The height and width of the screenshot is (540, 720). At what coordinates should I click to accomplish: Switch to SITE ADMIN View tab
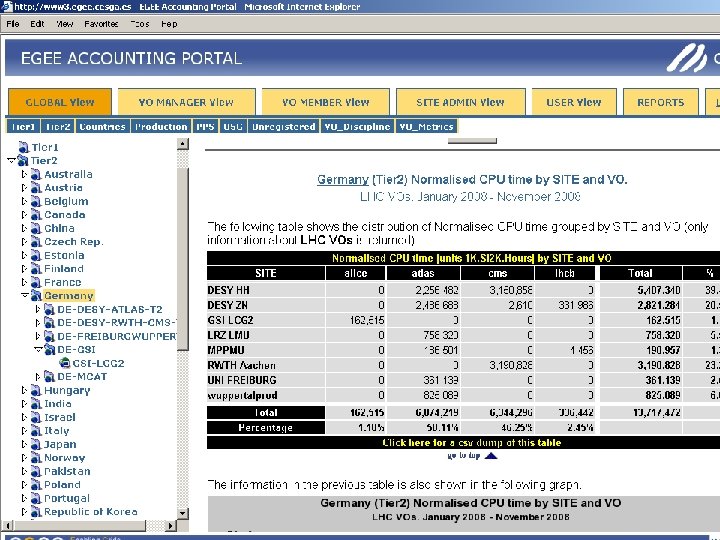point(461,102)
